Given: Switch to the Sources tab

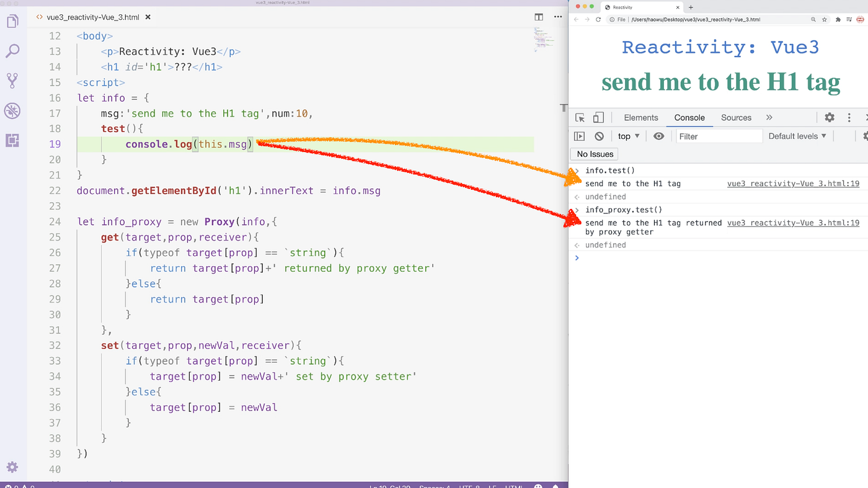Looking at the screenshot, I should click(x=736, y=117).
